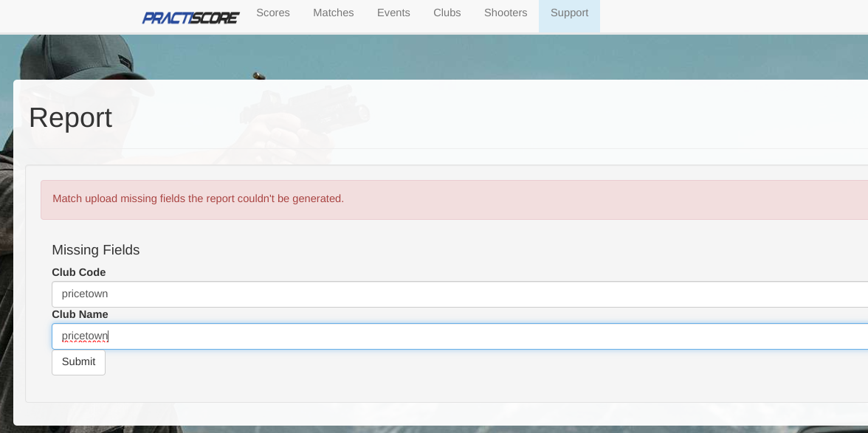The image size is (868, 433).
Task: Click the empty navbar area left of logo
Action: pos(66,16)
